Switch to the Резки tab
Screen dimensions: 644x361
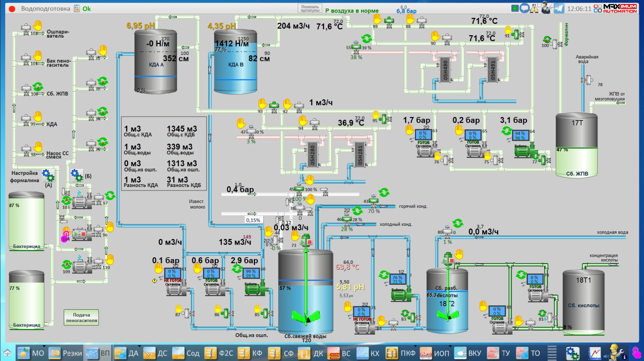66,353
